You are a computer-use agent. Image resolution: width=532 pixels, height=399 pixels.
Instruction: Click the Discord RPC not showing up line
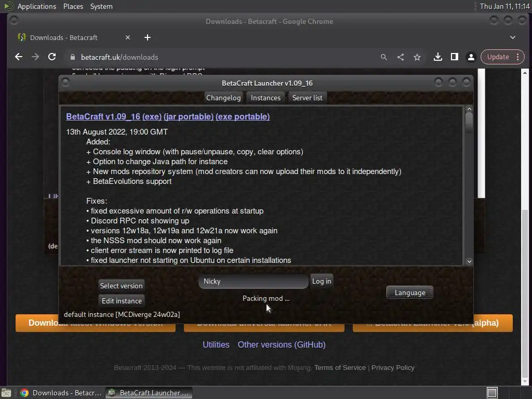point(138,221)
